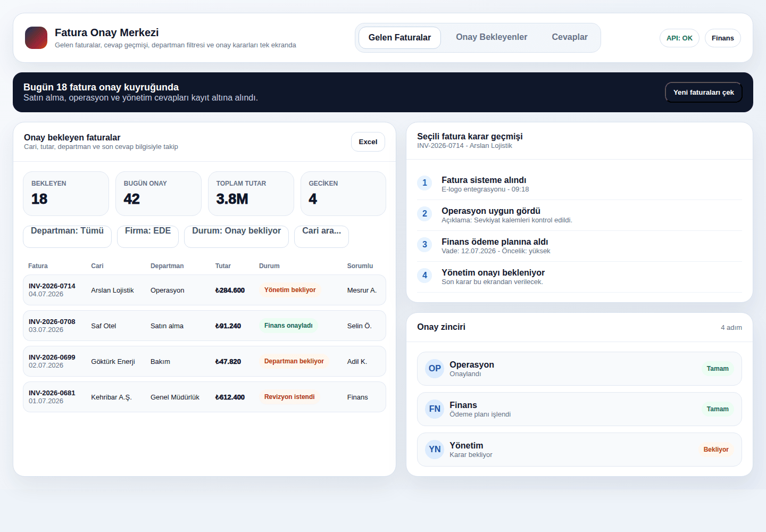
Task: Select step 1 number badge in history
Action: pos(424,183)
